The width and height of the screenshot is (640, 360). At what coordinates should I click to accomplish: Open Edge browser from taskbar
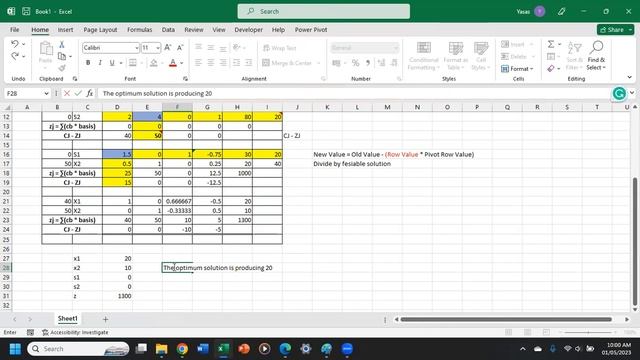point(285,349)
